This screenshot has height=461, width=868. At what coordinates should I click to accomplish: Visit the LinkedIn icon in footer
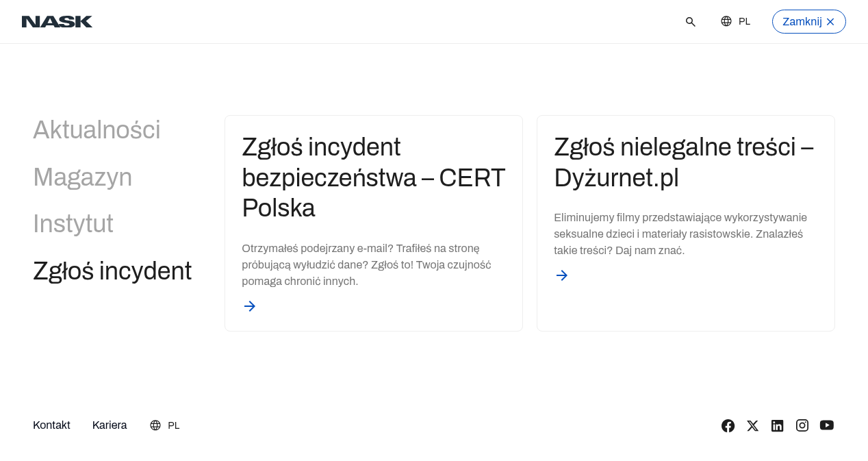(778, 425)
